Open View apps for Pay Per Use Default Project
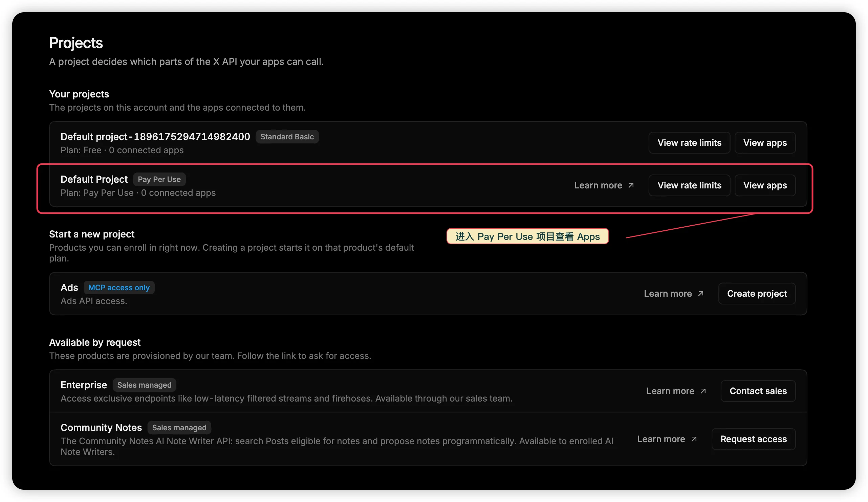This screenshot has width=868, height=502. coord(765,185)
